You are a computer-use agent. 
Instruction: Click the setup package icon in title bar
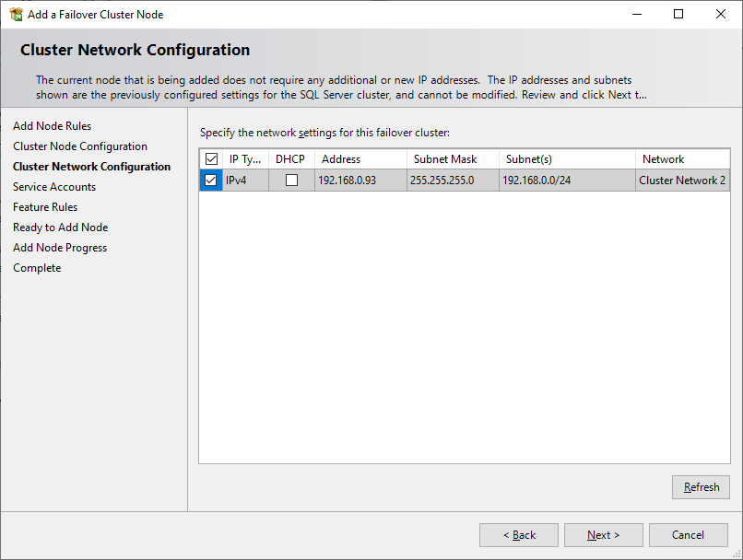point(16,15)
